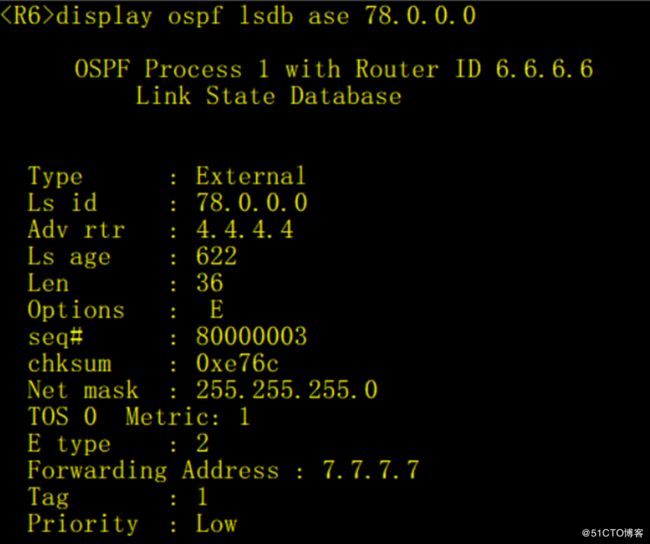
Task: Select the Type value 'External'
Action: pos(251,176)
